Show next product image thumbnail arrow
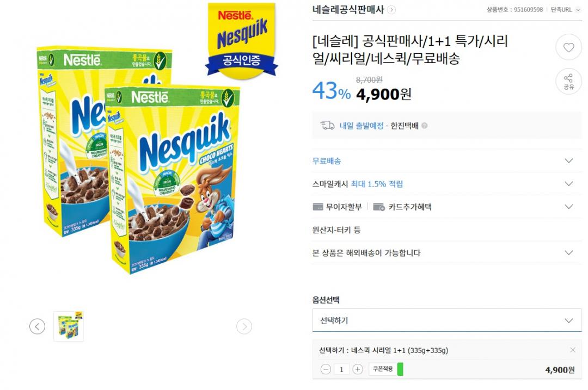The height and width of the screenshot is (390, 588). point(244,326)
